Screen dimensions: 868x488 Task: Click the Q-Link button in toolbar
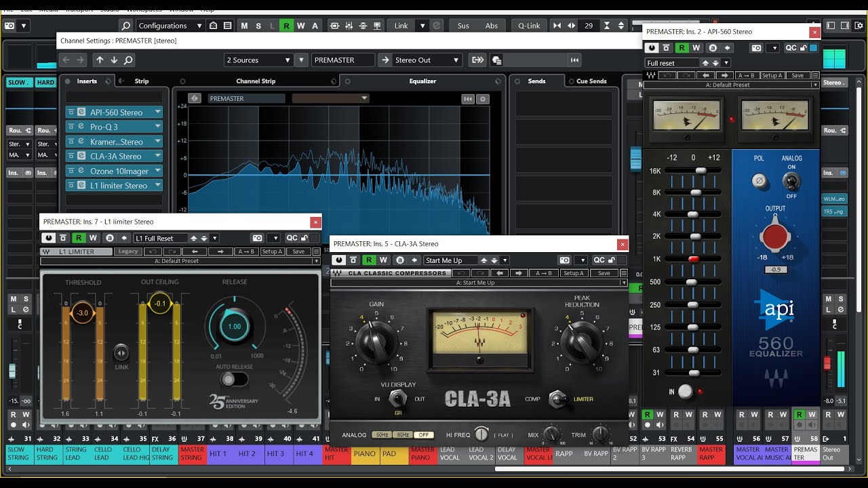tap(529, 26)
